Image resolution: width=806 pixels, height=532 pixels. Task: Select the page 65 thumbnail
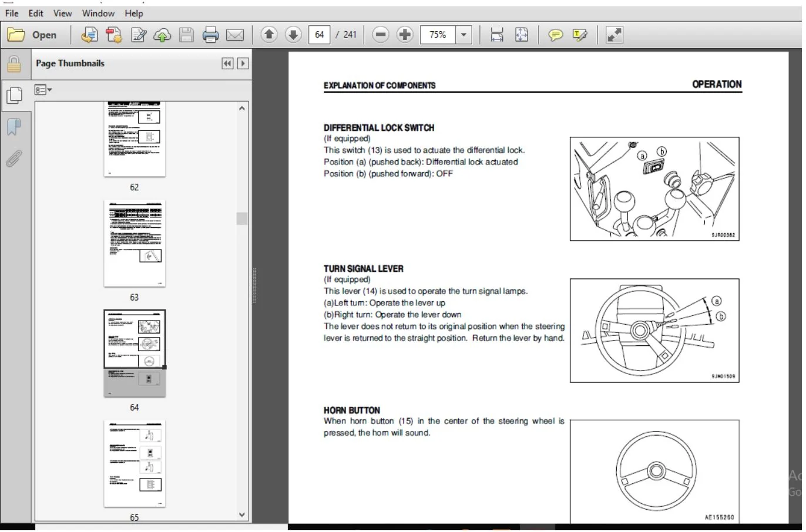(x=135, y=463)
